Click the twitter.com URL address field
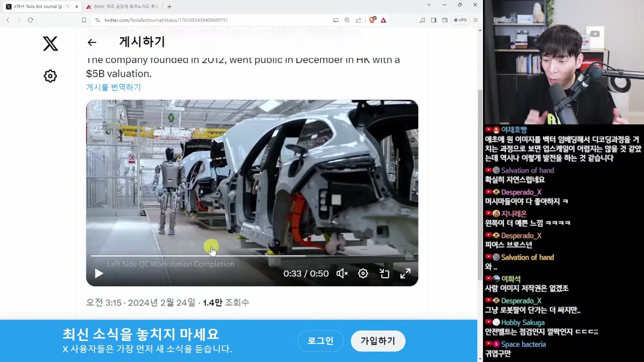644x362 pixels. tap(166, 20)
